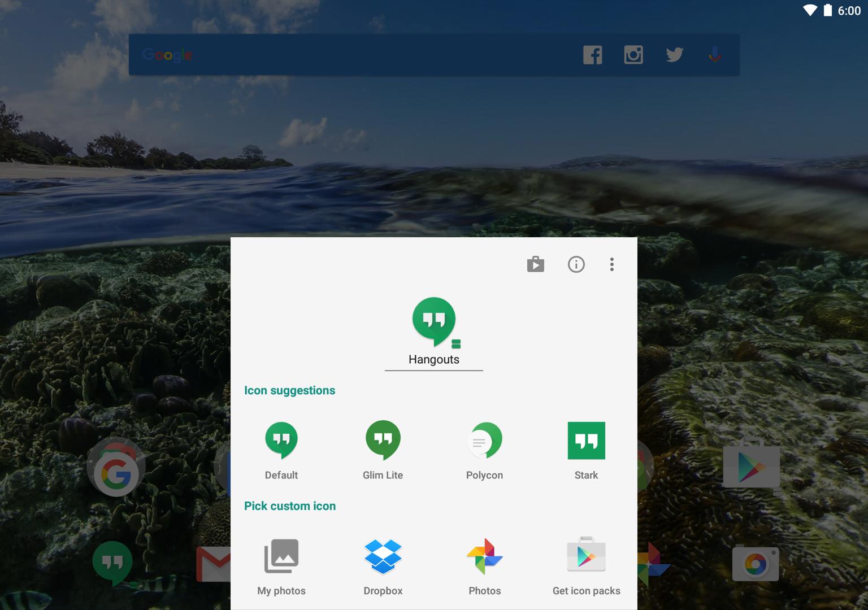Apply the Stark icon suggestion

coord(587,450)
